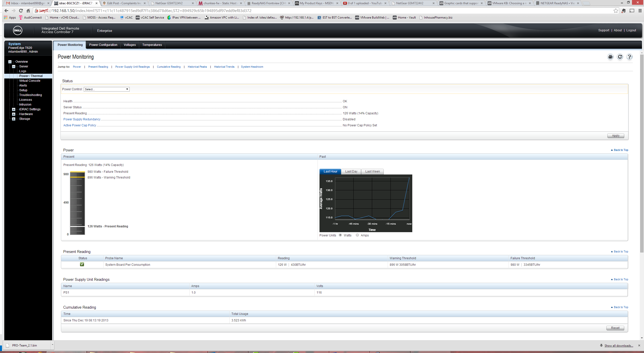Click the browser home icon
Screen dimensions: 644x353
[28, 11]
